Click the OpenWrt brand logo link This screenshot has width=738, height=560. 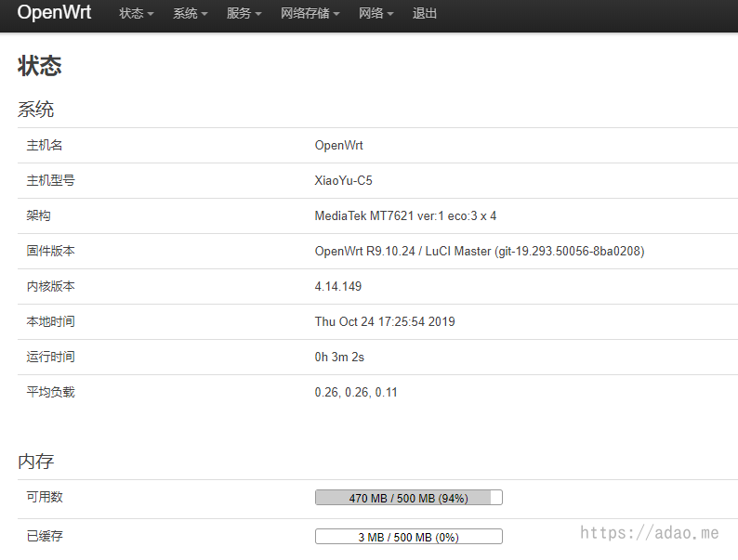[54, 12]
